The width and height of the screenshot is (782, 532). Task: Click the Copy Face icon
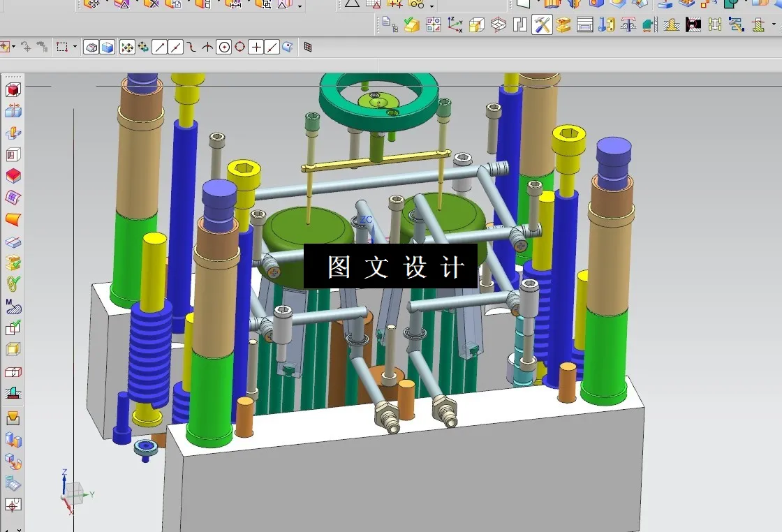click(172, 6)
